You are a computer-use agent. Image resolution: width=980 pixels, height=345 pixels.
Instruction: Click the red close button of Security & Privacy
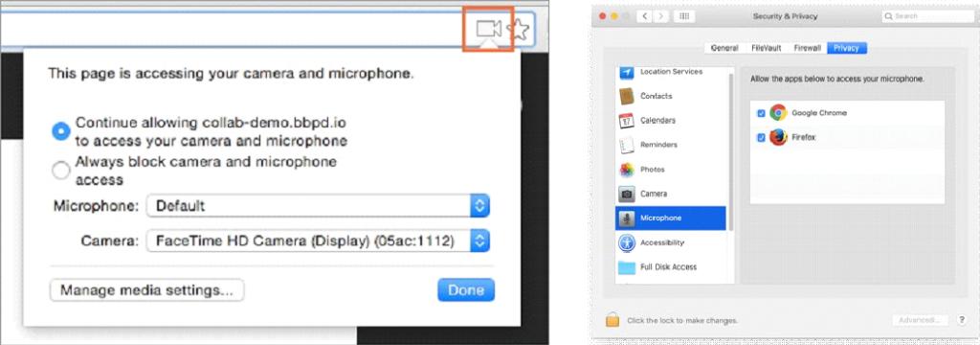tap(603, 16)
